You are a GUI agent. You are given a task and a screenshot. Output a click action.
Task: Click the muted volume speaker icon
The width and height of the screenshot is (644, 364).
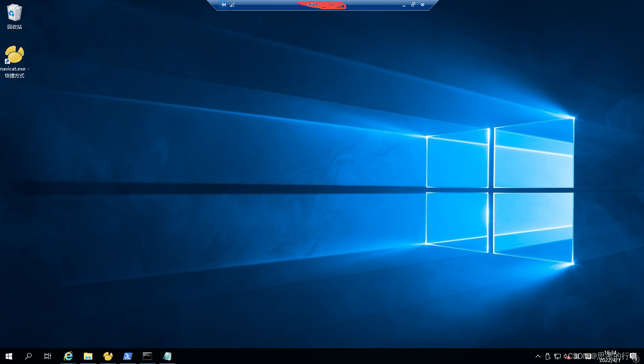[567, 356]
